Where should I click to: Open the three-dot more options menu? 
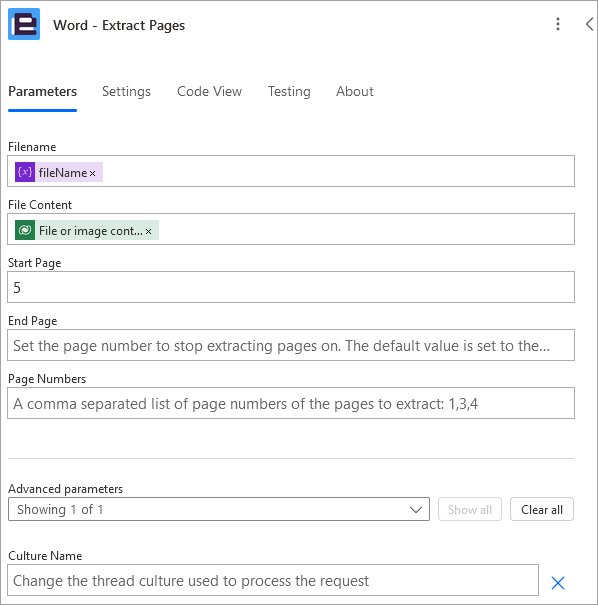[x=557, y=24]
